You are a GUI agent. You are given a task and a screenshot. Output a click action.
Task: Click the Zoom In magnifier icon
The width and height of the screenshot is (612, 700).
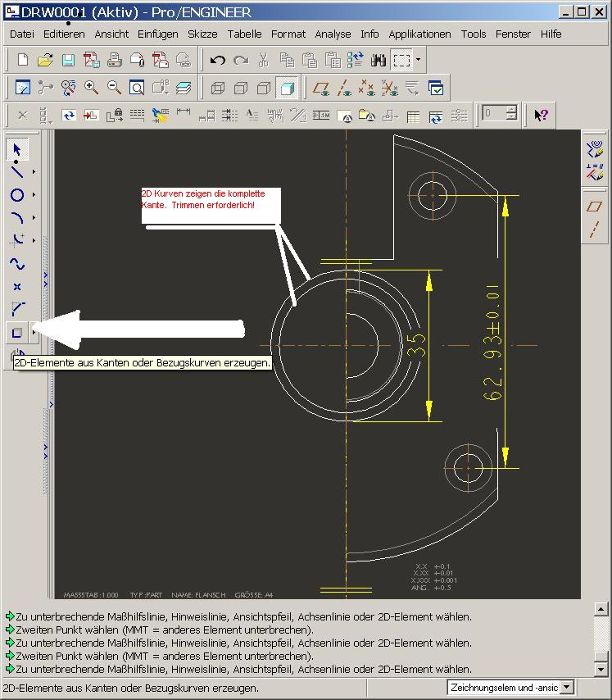click(x=91, y=88)
